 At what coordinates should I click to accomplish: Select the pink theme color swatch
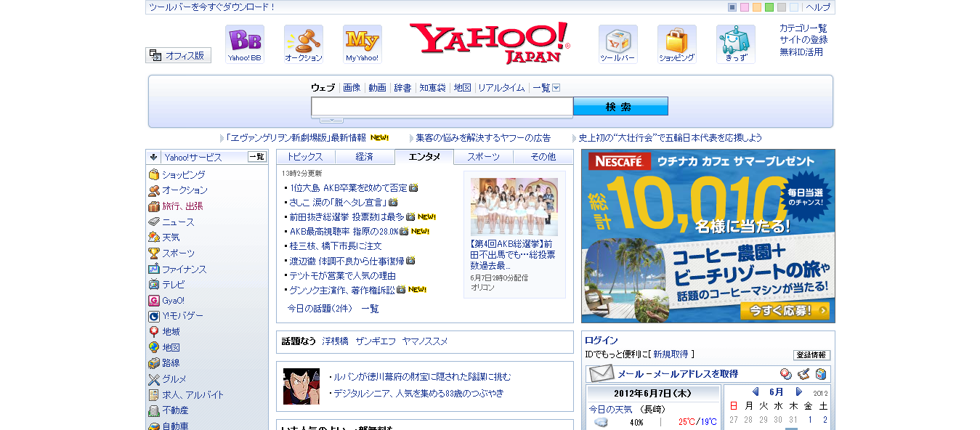tap(745, 7)
